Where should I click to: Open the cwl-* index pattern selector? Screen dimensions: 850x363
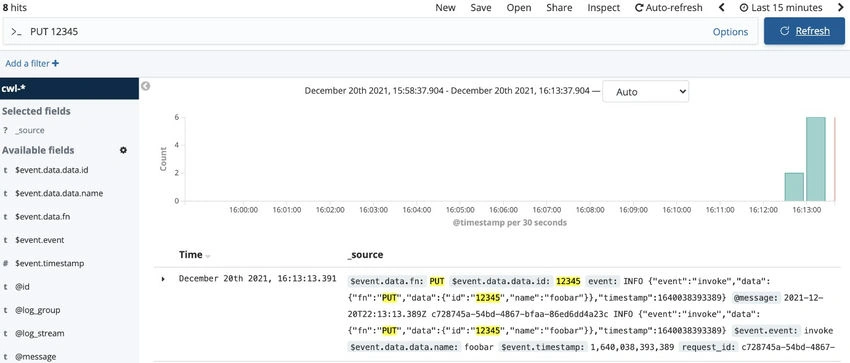point(69,88)
